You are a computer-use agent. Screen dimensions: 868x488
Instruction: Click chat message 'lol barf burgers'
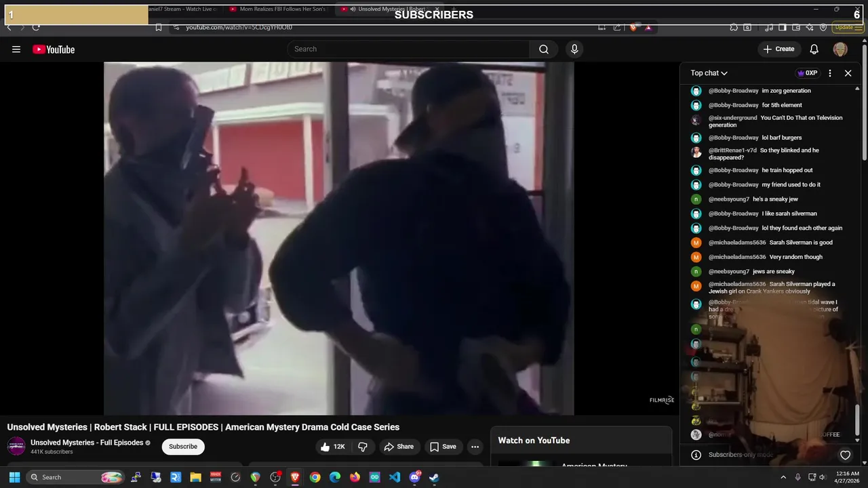(x=782, y=138)
